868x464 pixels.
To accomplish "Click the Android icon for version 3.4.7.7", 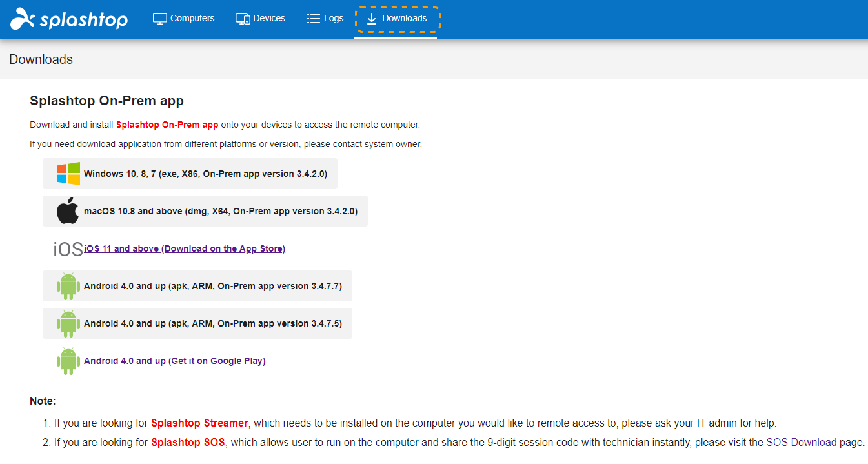I will point(68,286).
